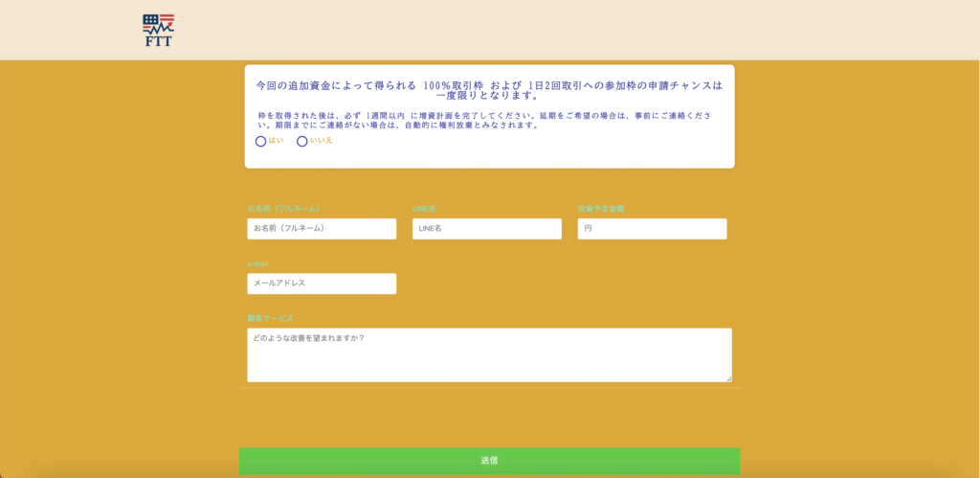The image size is (980, 478).
Task: Select the いいえ radio button
Action: click(301, 142)
